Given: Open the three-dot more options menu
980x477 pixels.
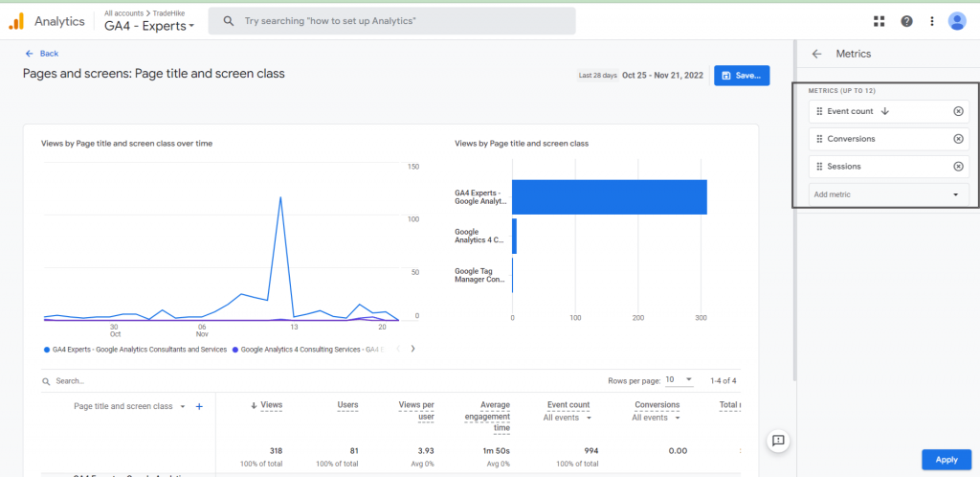Looking at the screenshot, I should pyautogui.click(x=932, y=21).
